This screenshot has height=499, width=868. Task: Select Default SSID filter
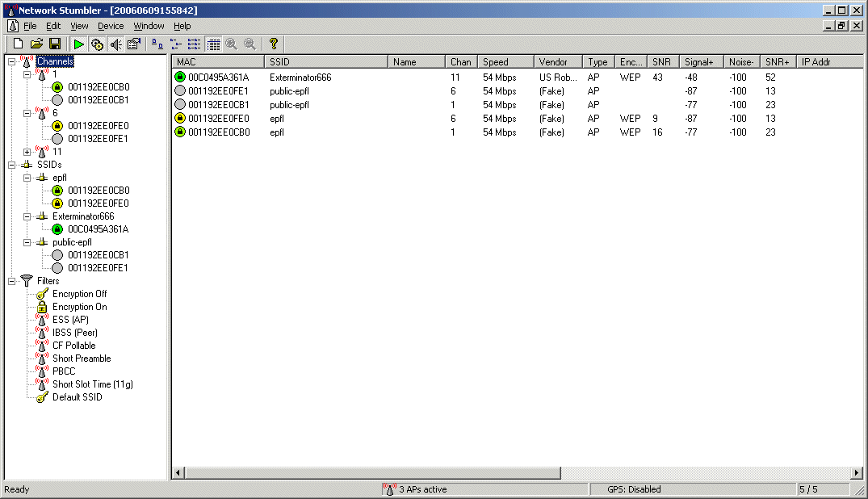pyautogui.click(x=77, y=397)
